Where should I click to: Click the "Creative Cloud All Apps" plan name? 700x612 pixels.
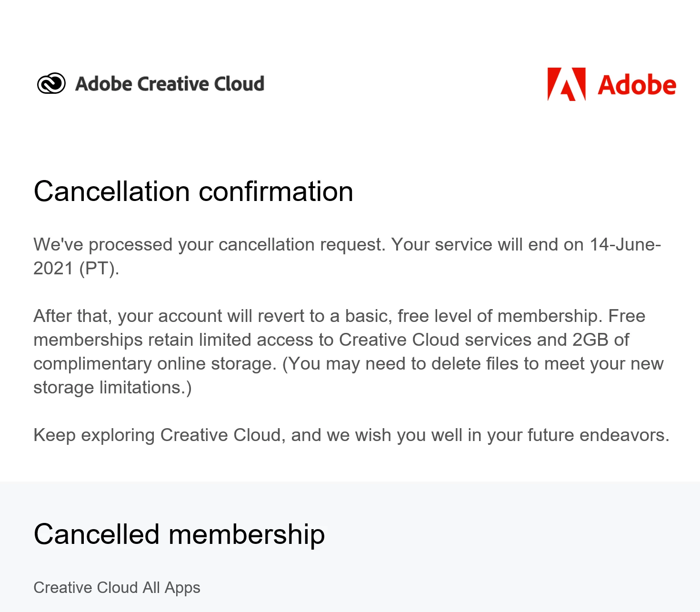click(117, 588)
